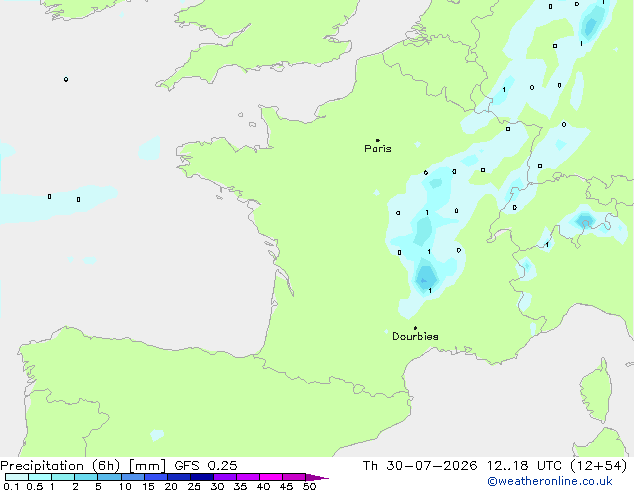Click the 'GFS 0.25' model label
Viewport: 634px width, 490px height.
coord(205,466)
